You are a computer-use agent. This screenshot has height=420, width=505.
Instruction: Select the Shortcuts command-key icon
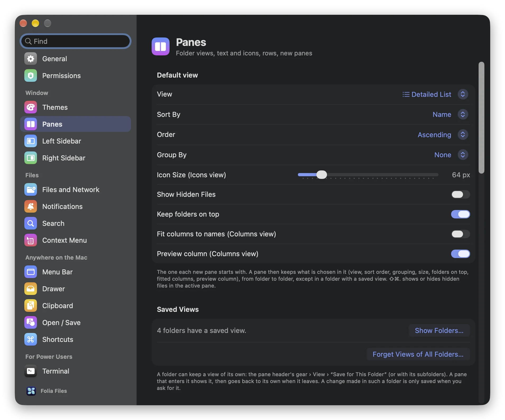[31, 339]
